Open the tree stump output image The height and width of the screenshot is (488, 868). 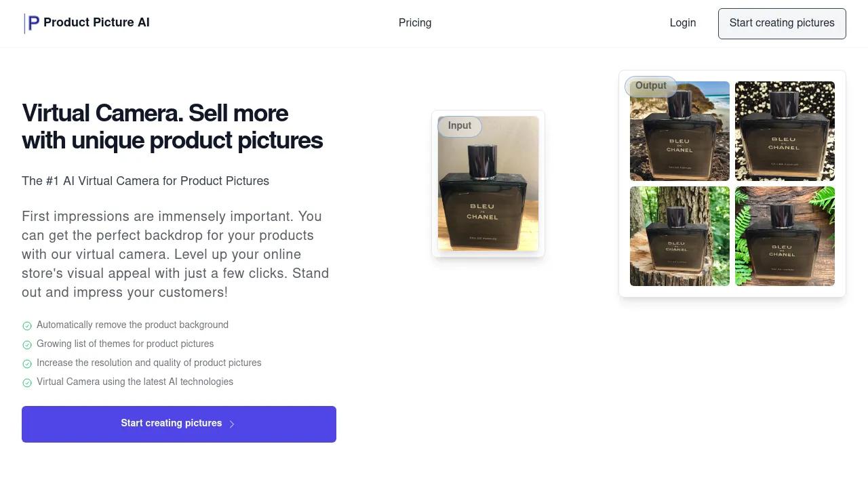[679, 237]
